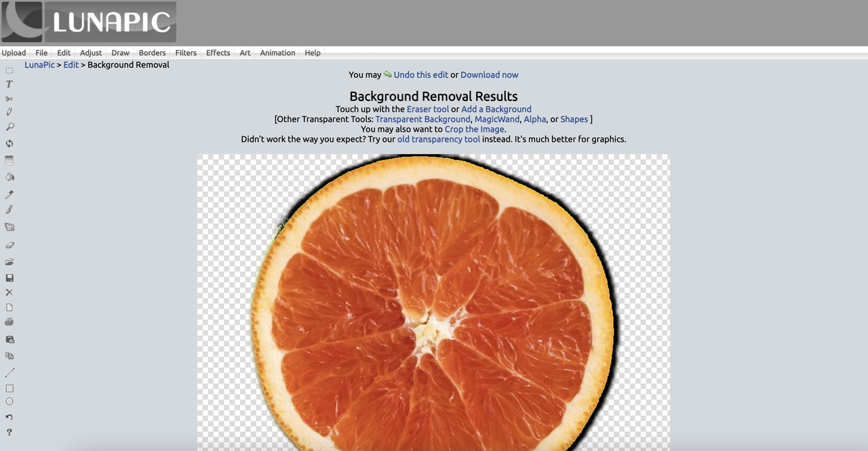This screenshot has height=451, width=868.
Task: Click the printer icon
Action: tap(9, 322)
